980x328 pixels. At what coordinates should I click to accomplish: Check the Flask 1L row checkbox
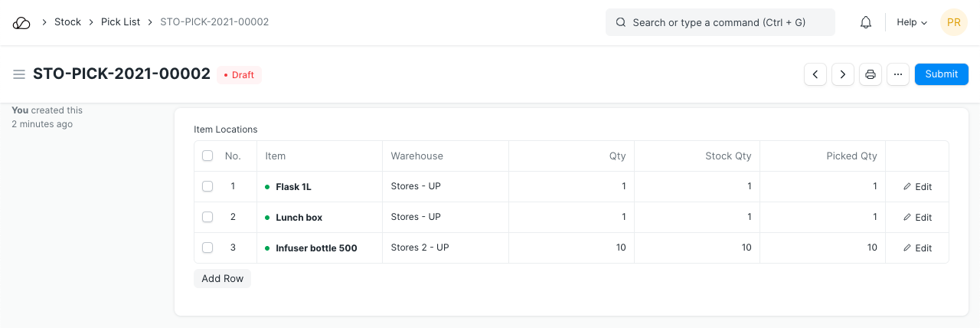[x=207, y=186]
